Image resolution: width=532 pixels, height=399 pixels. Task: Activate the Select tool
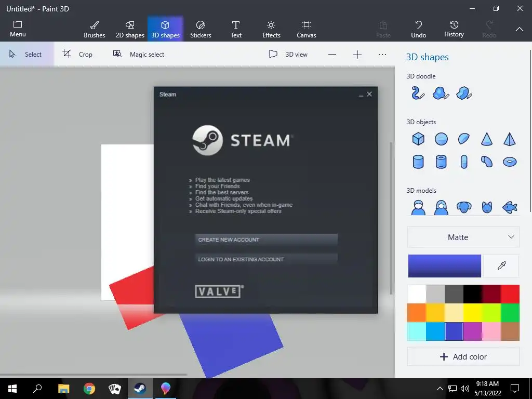point(26,54)
